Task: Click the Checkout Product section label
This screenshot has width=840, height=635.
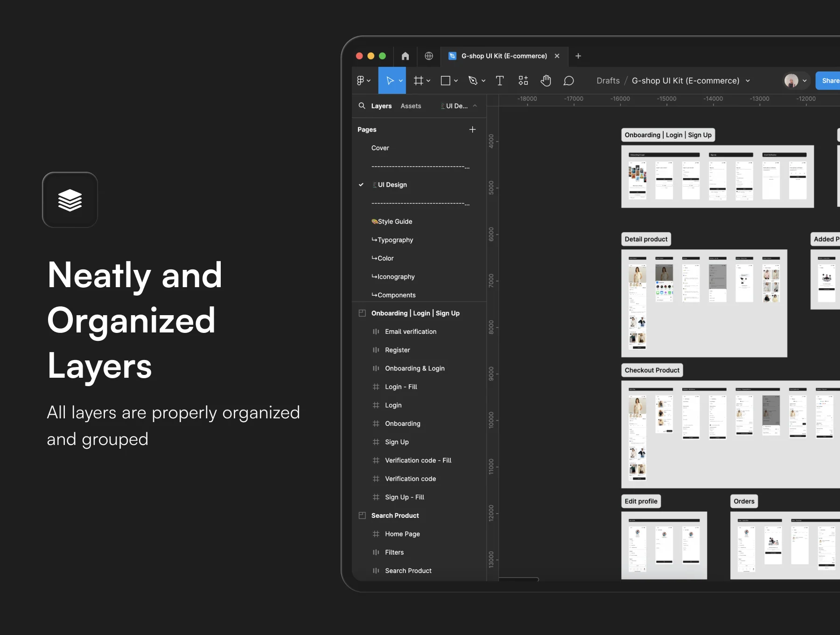Action: [652, 370]
